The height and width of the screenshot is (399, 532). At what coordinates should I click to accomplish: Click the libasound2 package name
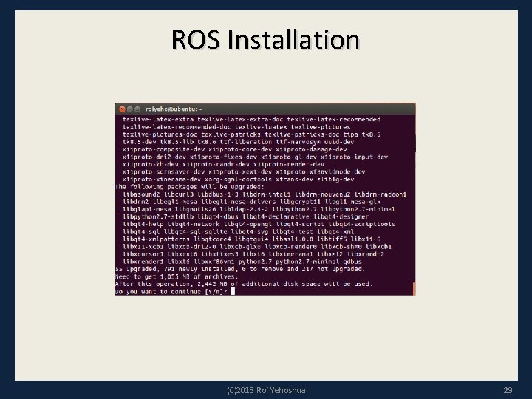coord(141,194)
